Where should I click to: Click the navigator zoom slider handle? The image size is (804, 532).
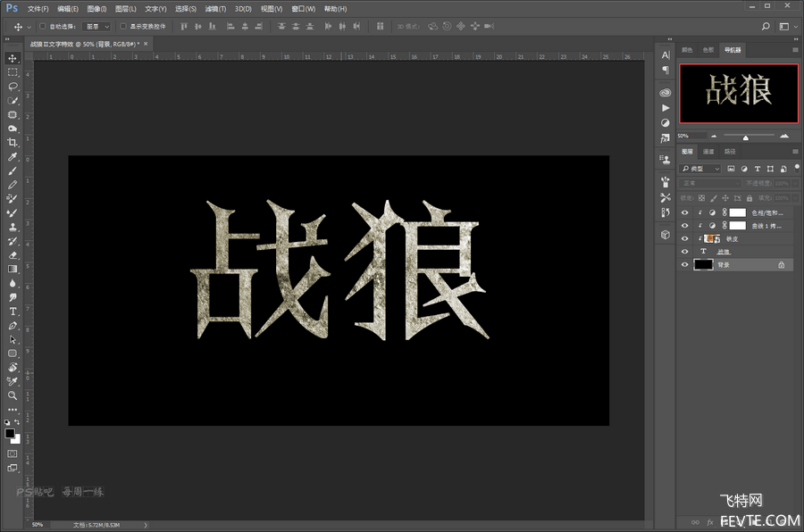tap(746, 137)
